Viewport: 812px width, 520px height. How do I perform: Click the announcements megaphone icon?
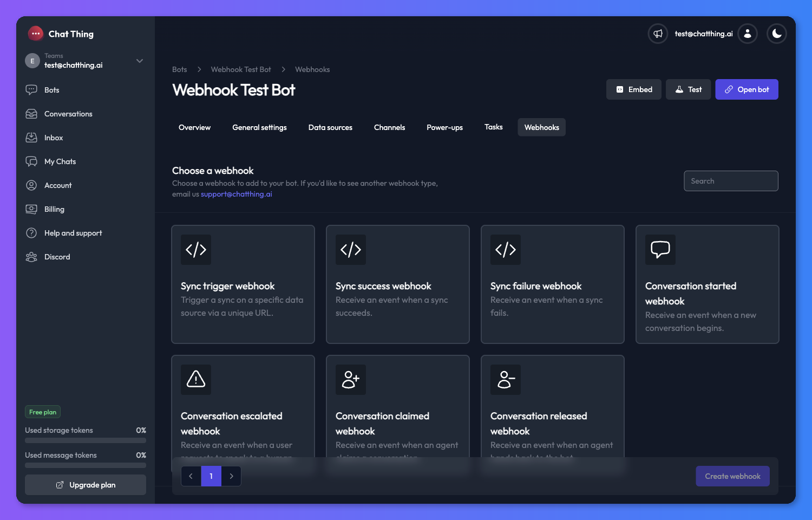tap(658, 34)
